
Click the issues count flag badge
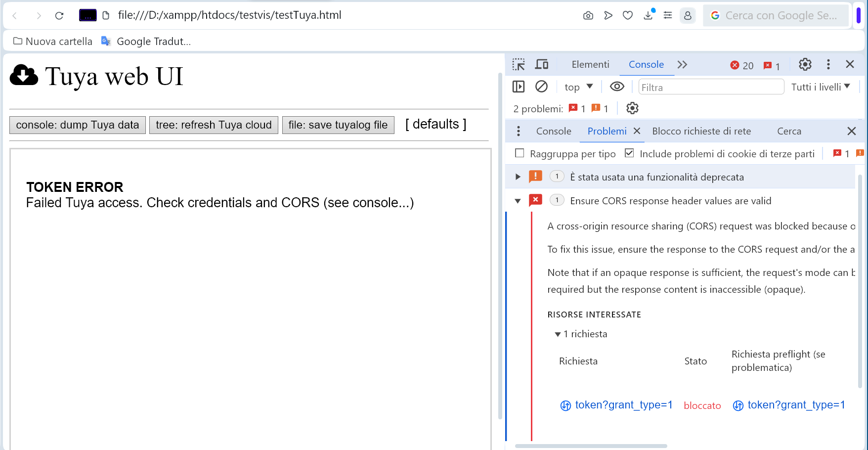click(x=772, y=66)
